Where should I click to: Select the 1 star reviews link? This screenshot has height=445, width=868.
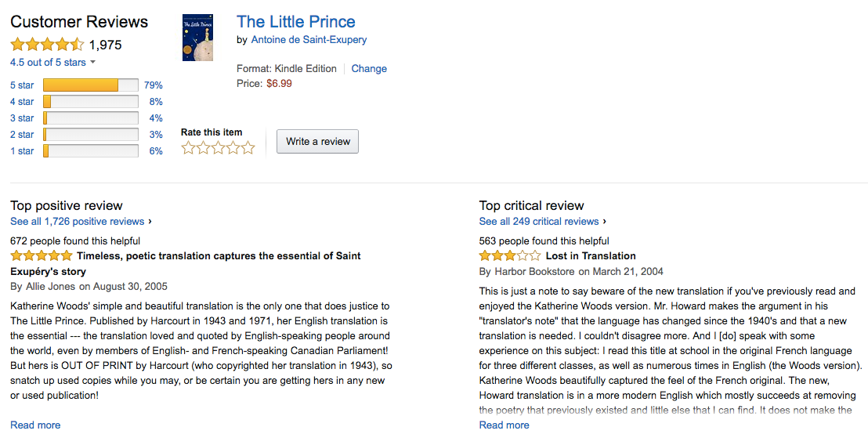pos(22,151)
